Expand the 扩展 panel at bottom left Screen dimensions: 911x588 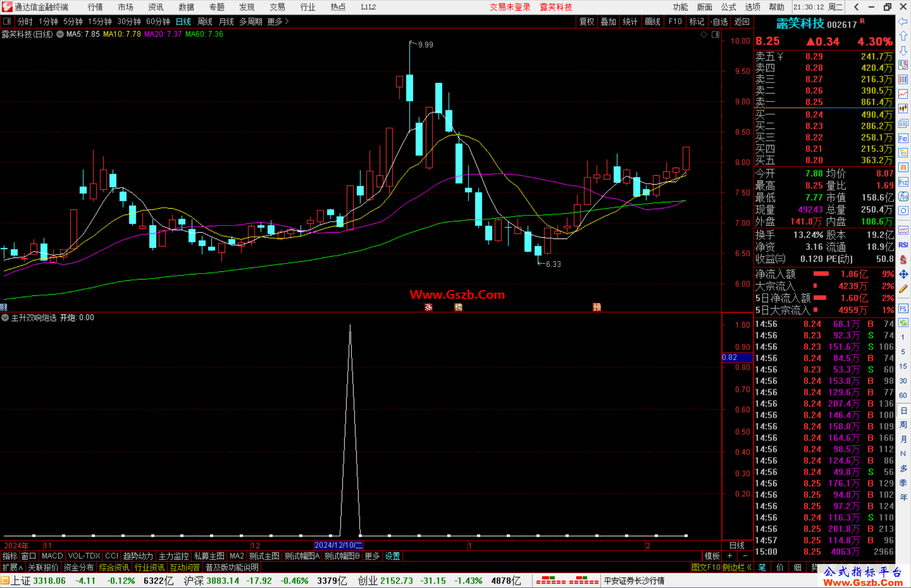coord(13,567)
